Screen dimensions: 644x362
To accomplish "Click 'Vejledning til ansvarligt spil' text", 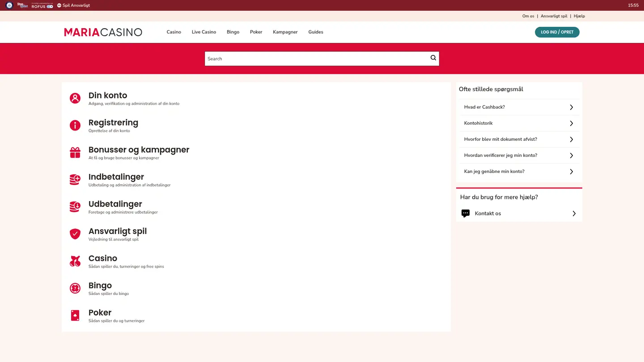I will click(114, 240).
